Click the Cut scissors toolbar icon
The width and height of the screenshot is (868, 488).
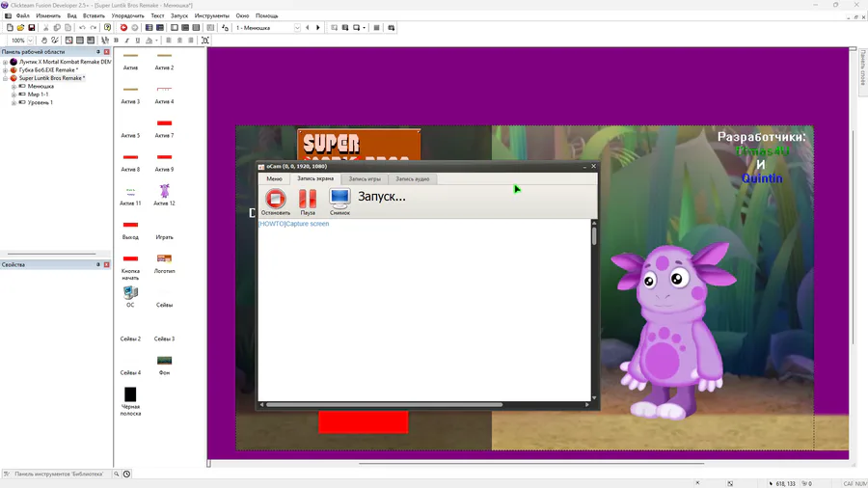coord(46,28)
